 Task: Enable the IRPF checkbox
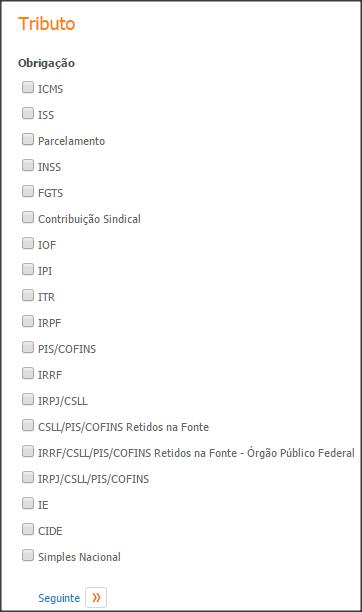click(x=28, y=321)
